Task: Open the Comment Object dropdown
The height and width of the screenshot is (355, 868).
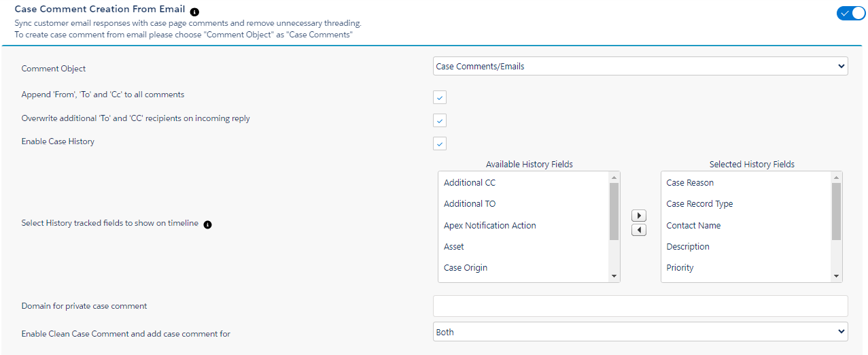Action: (640, 66)
